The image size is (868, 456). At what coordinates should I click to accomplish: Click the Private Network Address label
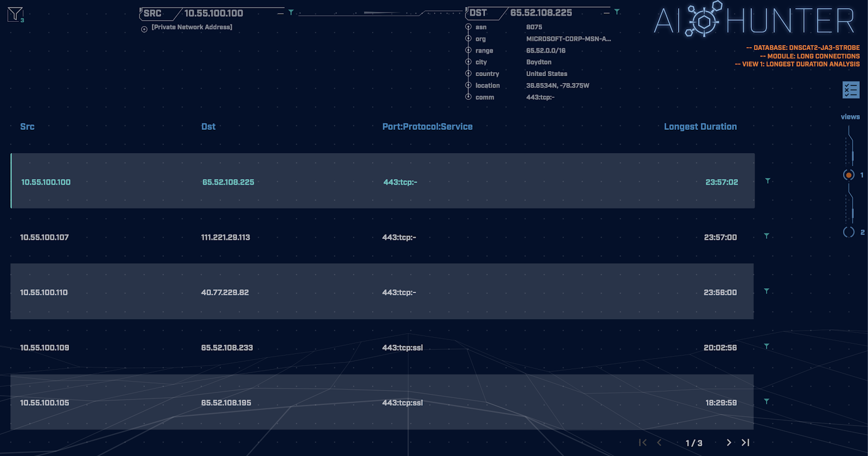(x=192, y=27)
